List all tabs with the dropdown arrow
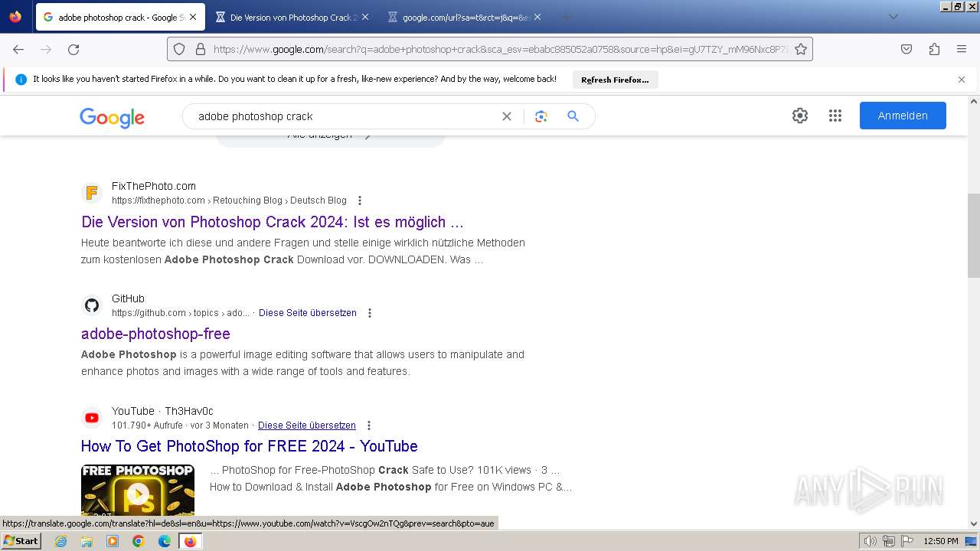Viewport: 980px width, 551px height. point(893,17)
